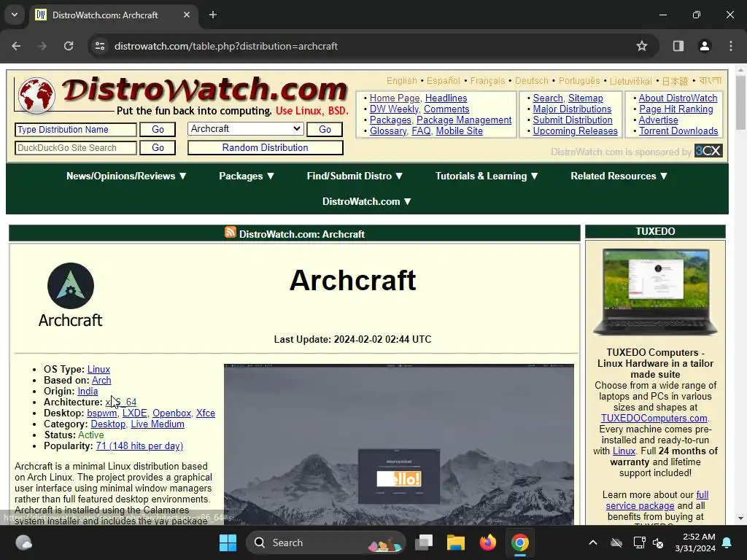Click Go next to DuckDuckGo Site Search

click(158, 148)
